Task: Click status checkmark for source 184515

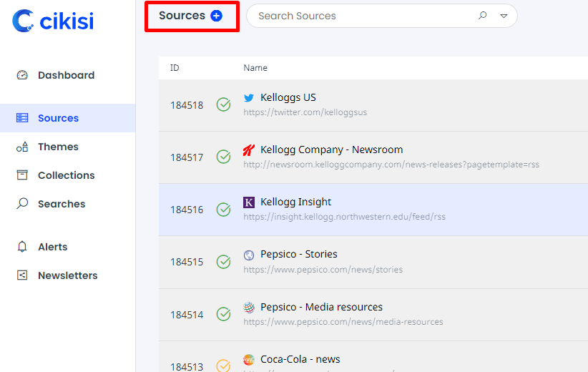Action: 223,262
